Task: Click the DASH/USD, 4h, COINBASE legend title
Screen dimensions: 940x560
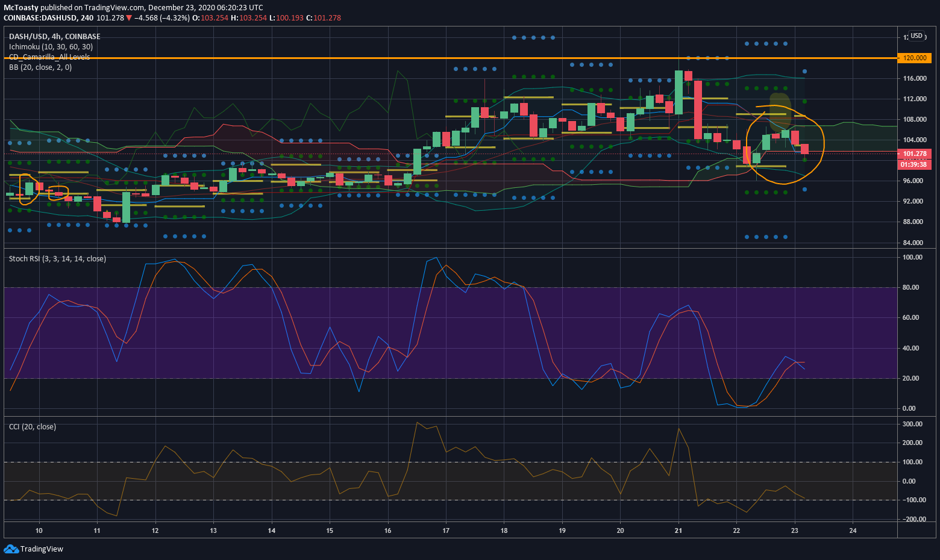Action: [55, 36]
